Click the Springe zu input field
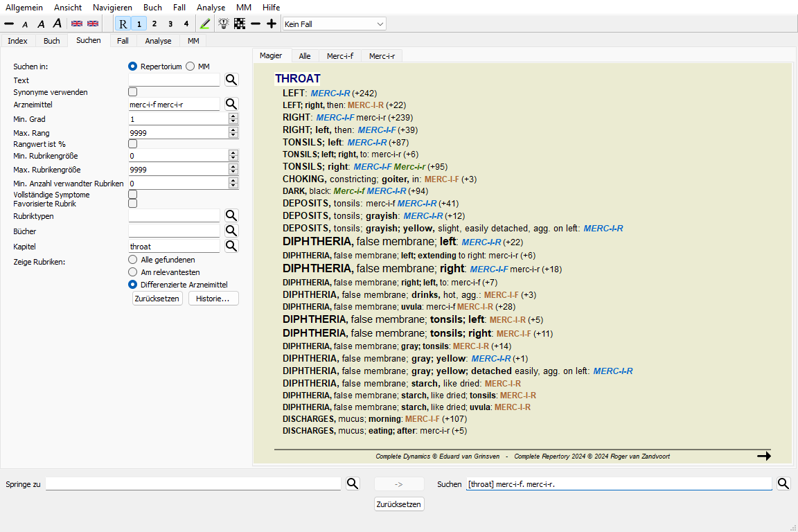798x532 pixels. tap(193, 484)
